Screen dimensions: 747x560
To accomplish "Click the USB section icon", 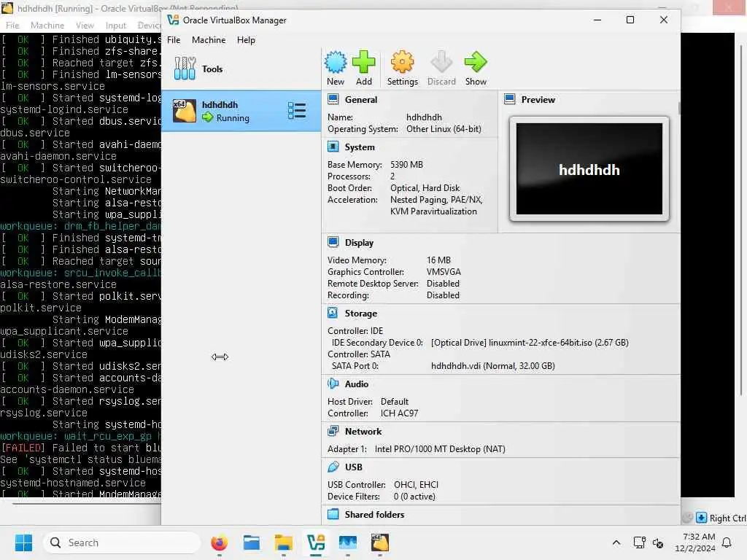I will 333,467.
